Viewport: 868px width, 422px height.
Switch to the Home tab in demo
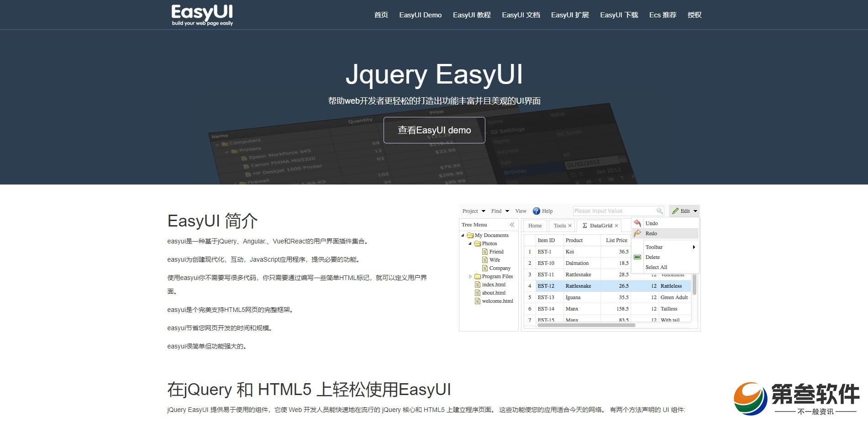tap(535, 226)
